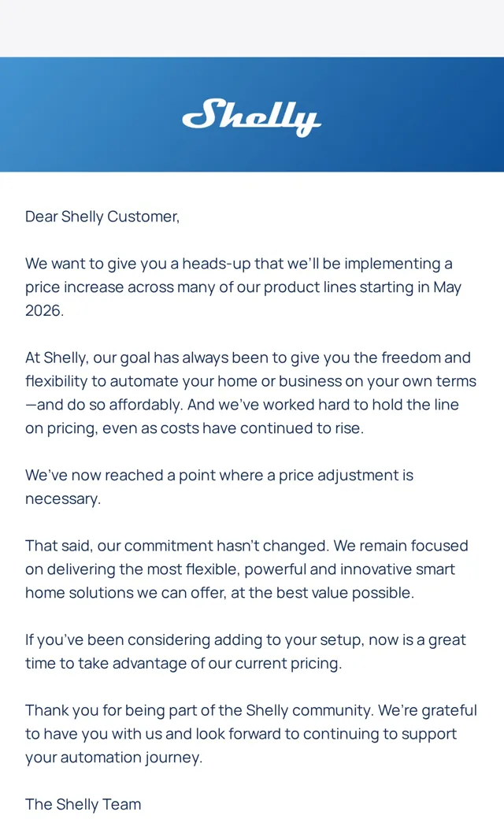The width and height of the screenshot is (504, 819).
Task: Click the word 'necessary.'
Action: [63, 499]
